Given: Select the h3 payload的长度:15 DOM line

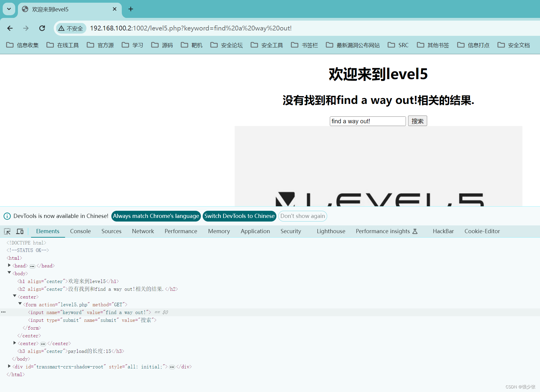Looking at the screenshot, I should [71, 351].
